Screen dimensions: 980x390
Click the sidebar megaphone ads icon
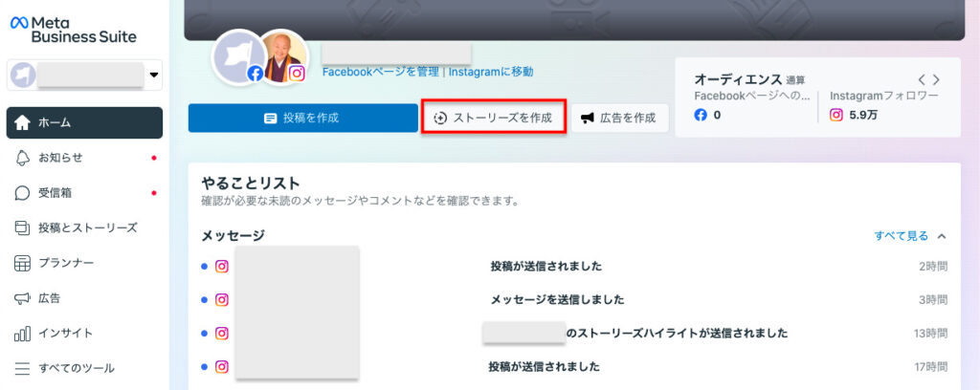22,298
